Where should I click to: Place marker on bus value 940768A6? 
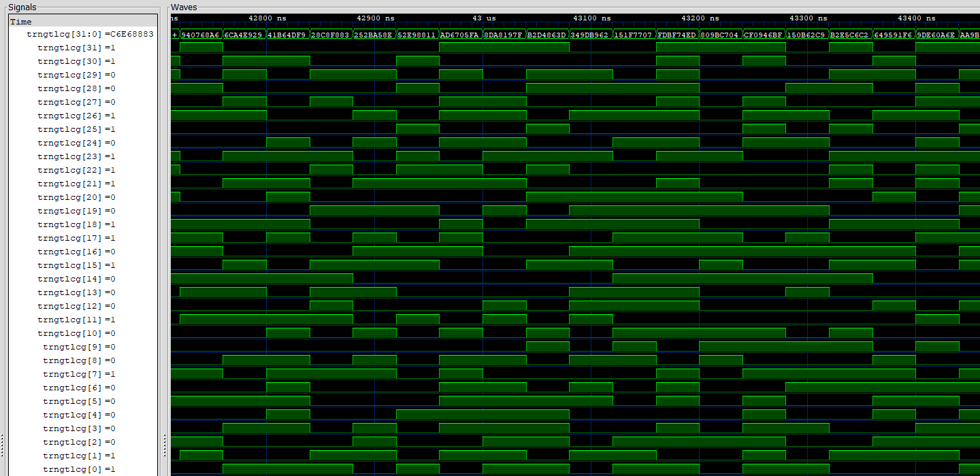click(201, 34)
